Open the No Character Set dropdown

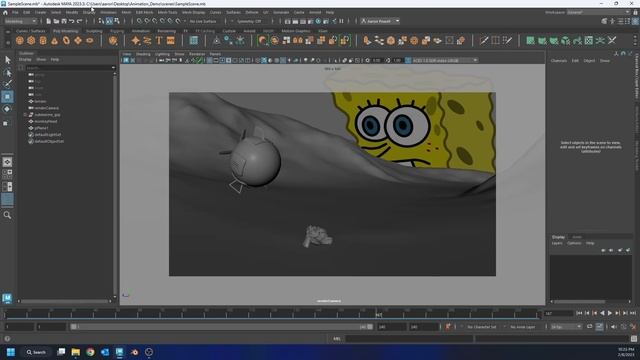(x=483, y=327)
